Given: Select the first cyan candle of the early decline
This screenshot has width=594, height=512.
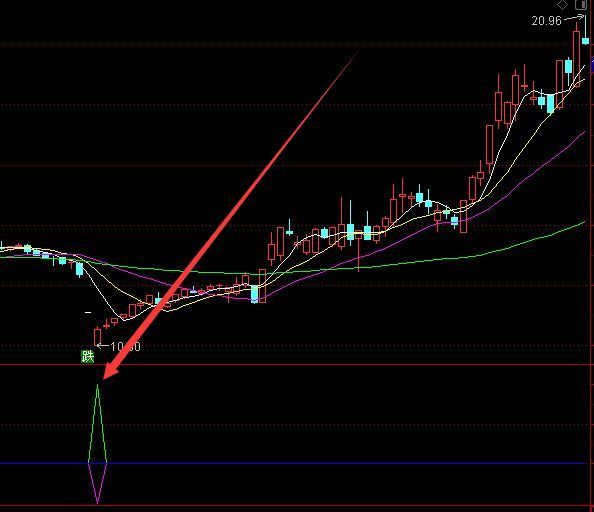Looking at the screenshot, I should point(27,248).
